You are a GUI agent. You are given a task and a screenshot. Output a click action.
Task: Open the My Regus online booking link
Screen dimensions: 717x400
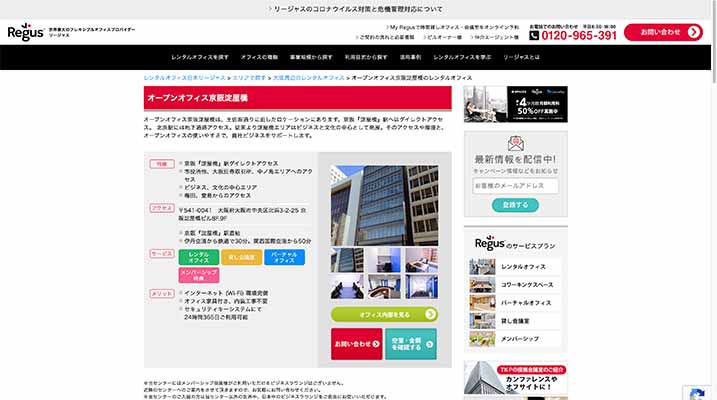point(453,27)
